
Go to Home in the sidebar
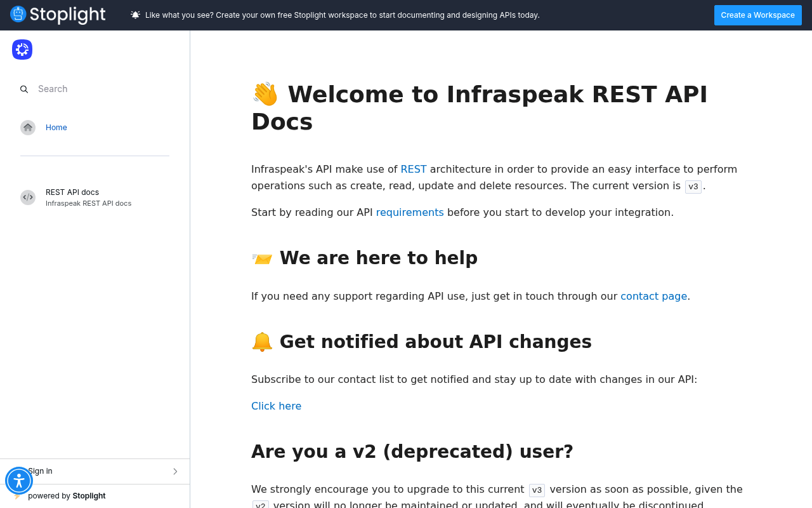pyautogui.click(x=56, y=128)
